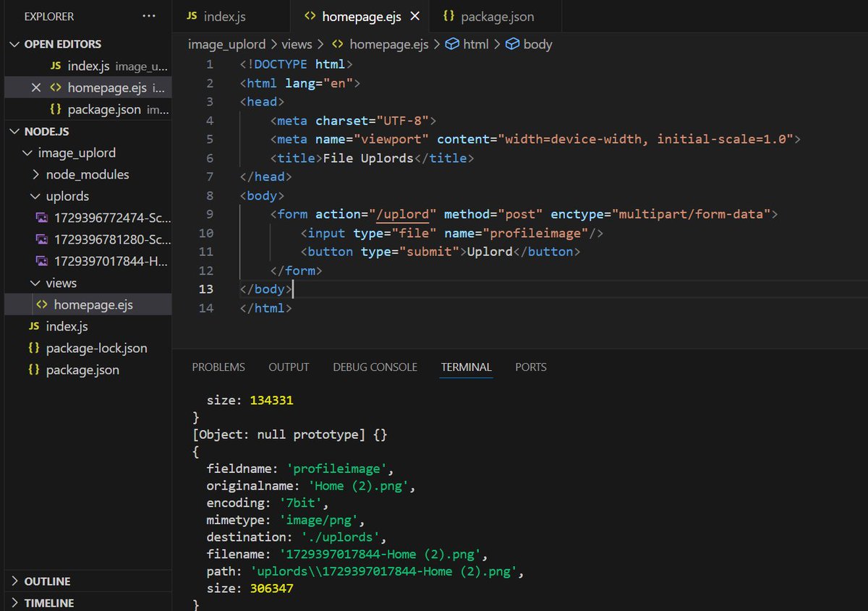Image resolution: width=868 pixels, height=611 pixels.
Task: Click the html symbol icon in breadcrumb
Action: pyautogui.click(x=452, y=44)
